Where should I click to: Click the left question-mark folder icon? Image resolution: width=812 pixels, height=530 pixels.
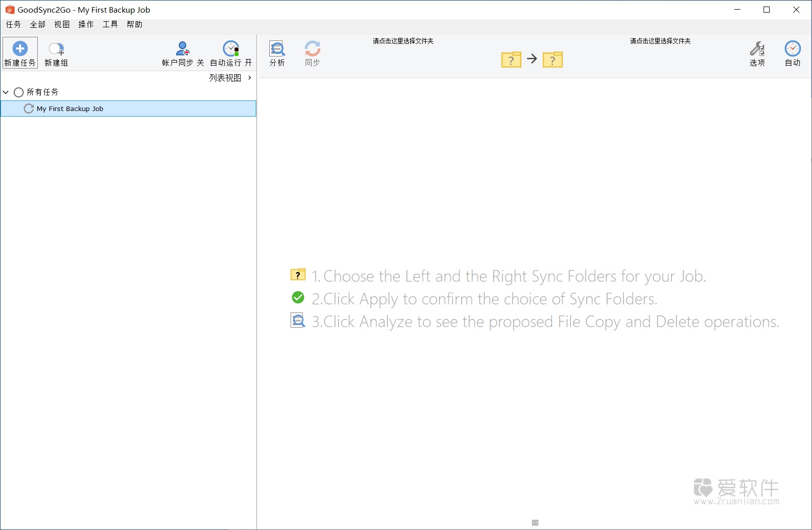point(511,60)
